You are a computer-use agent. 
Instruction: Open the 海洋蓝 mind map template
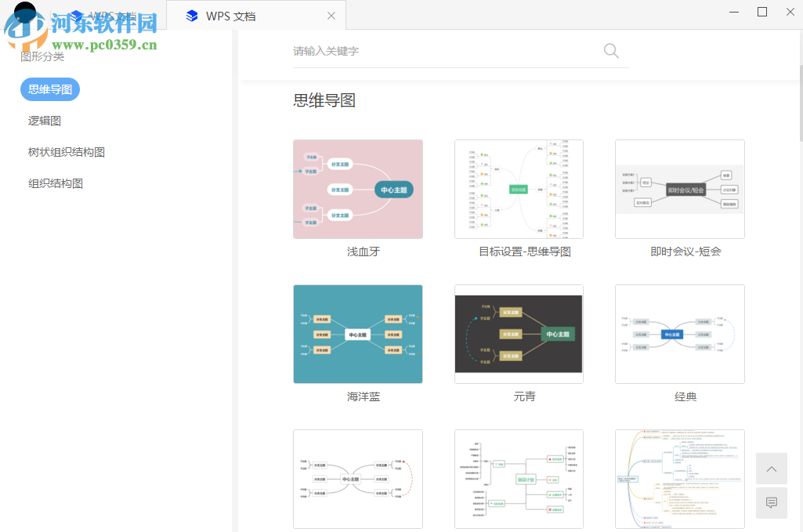357,335
